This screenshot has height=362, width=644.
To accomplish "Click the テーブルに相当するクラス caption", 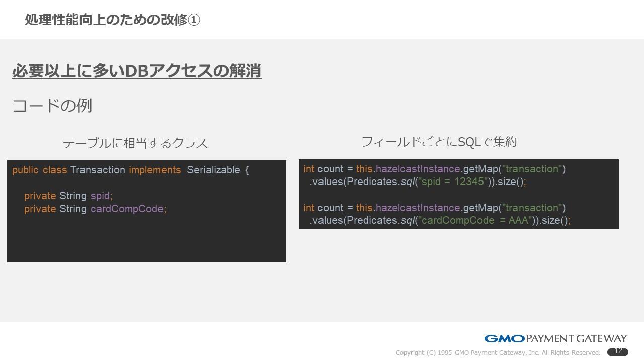I will coord(135,143).
